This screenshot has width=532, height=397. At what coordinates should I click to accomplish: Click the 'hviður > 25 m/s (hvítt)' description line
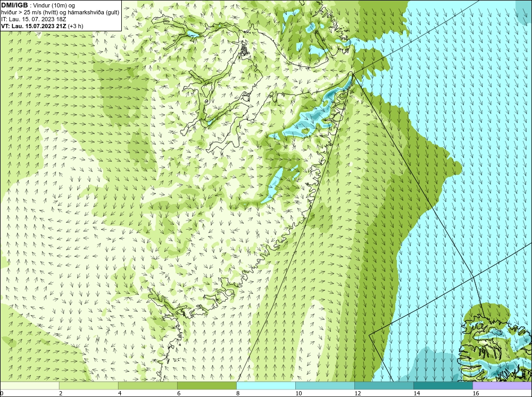click(60, 12)
